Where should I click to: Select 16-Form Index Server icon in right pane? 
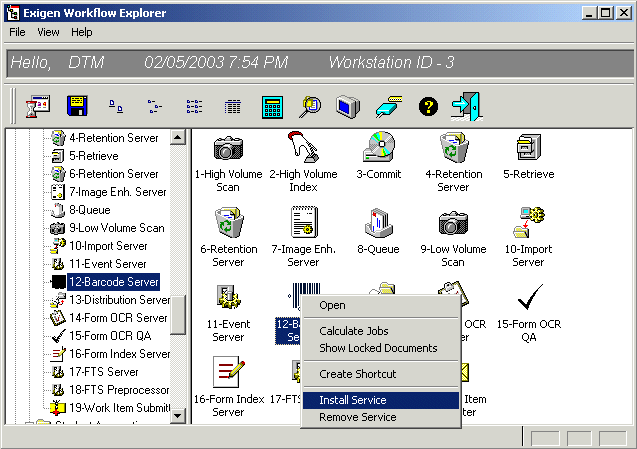click(x=229, y=372)
